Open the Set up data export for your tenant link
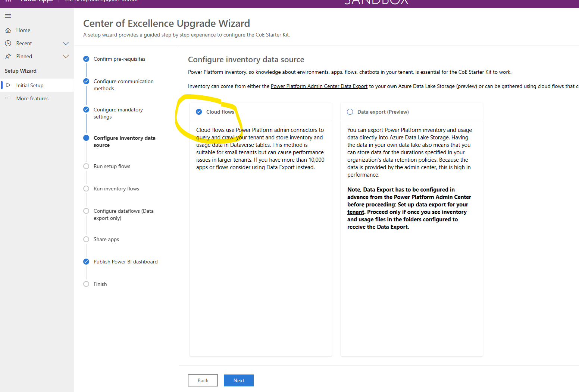The image size is (579, 392). (x=433, y=204)
